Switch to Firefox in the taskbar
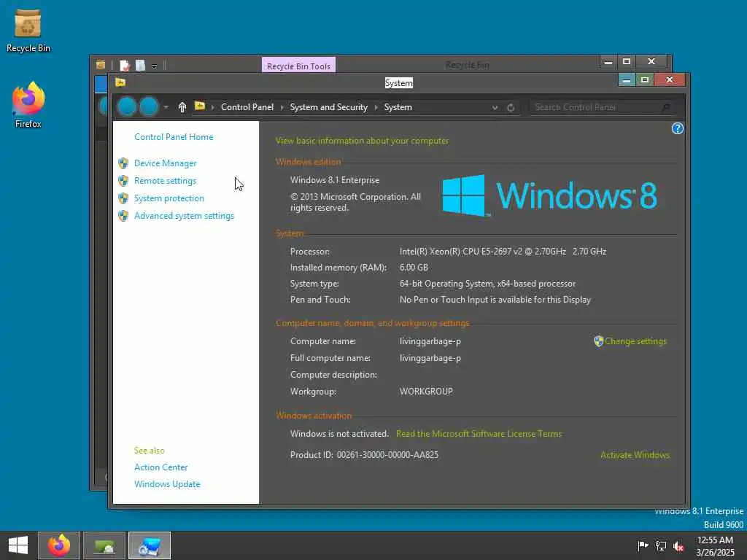 point(59,545)
